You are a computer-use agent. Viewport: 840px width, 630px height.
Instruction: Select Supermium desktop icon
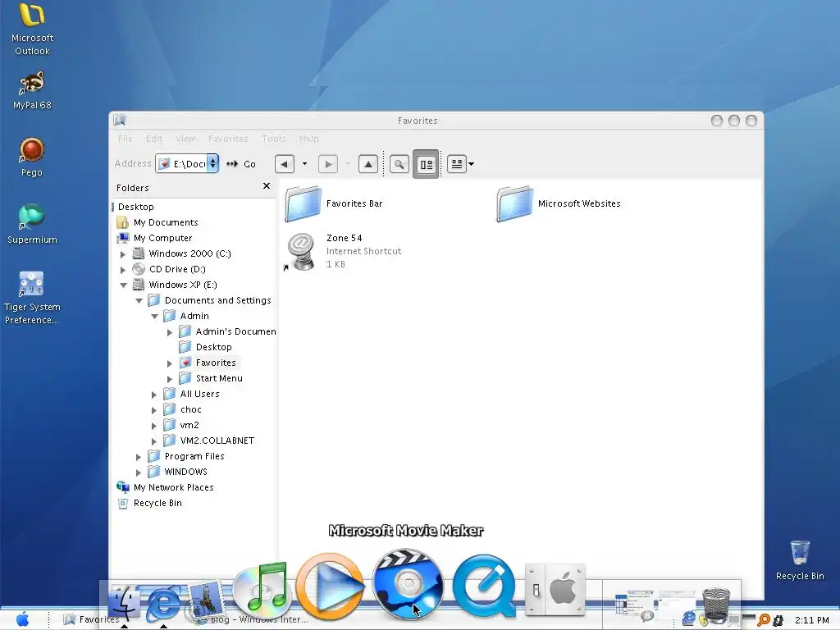coord(32,224)
